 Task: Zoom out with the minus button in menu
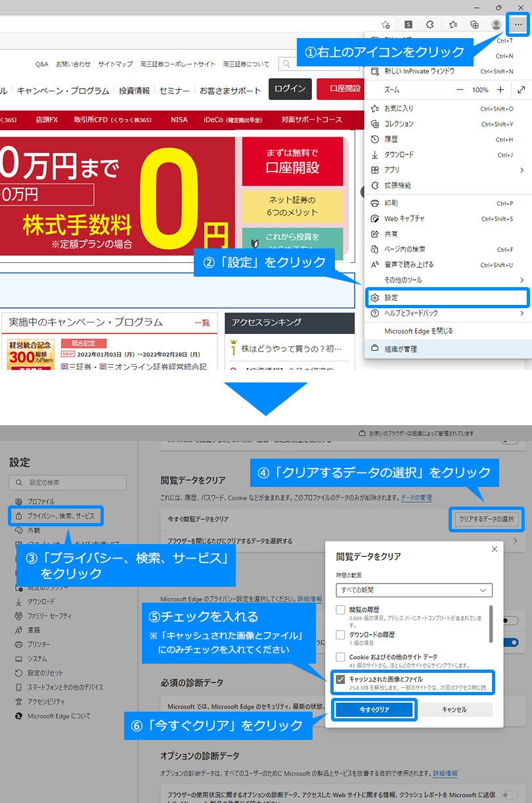point(460,89)
